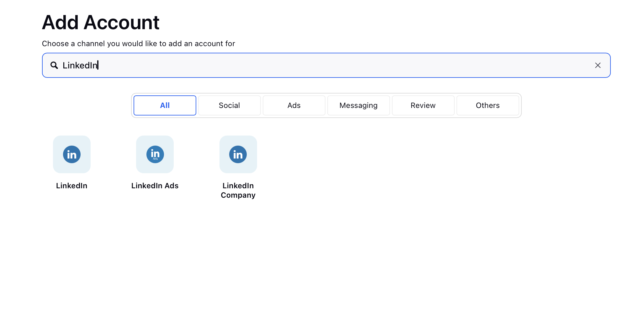The width and height of the screenshot is (644, 316).
Task: Switch to the Social tab
Action: pos(230,105)
